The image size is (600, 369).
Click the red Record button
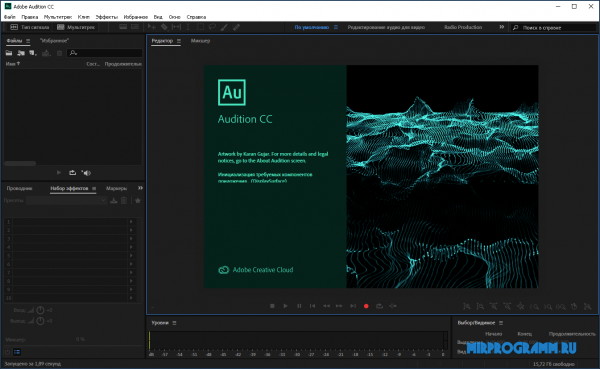pos(366,306)
